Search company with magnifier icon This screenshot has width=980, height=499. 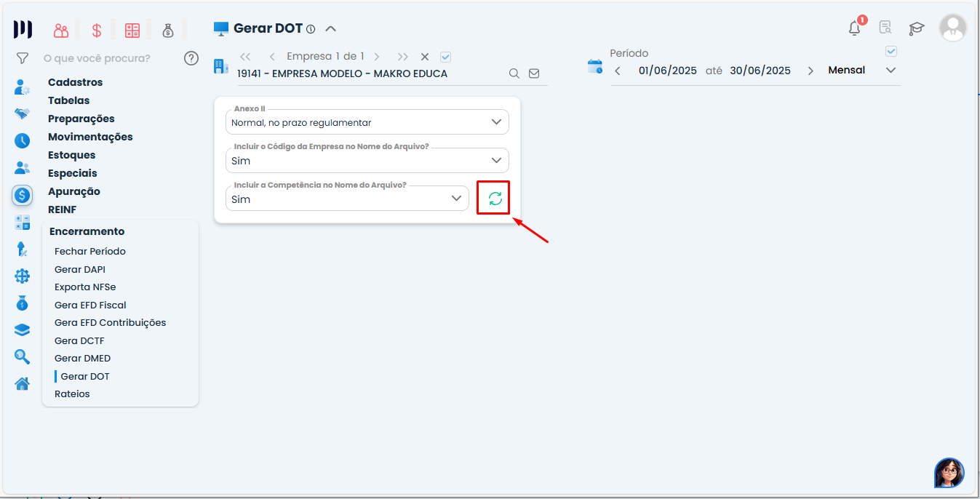point(514,73)
